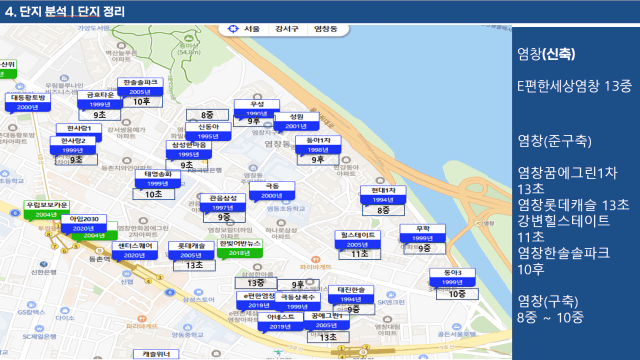Click the 대진한솔 1994년 marker
This screenshot has height=360, width=640.
pyautogui.click(x=351, y=294)
